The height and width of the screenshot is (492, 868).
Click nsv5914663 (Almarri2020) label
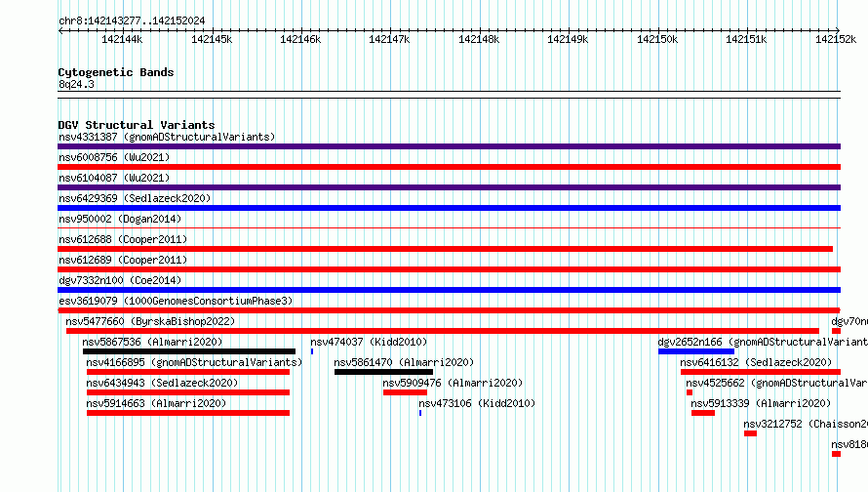point(156,403)
